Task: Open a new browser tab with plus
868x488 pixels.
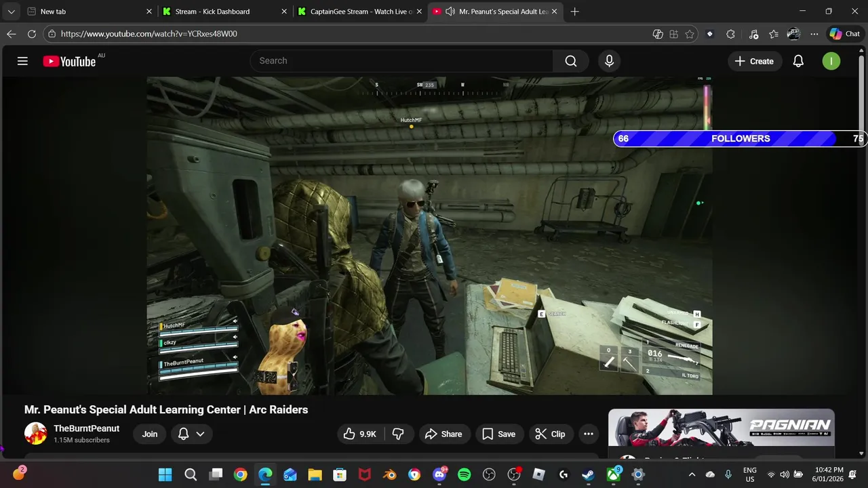Action: point(575,12)
